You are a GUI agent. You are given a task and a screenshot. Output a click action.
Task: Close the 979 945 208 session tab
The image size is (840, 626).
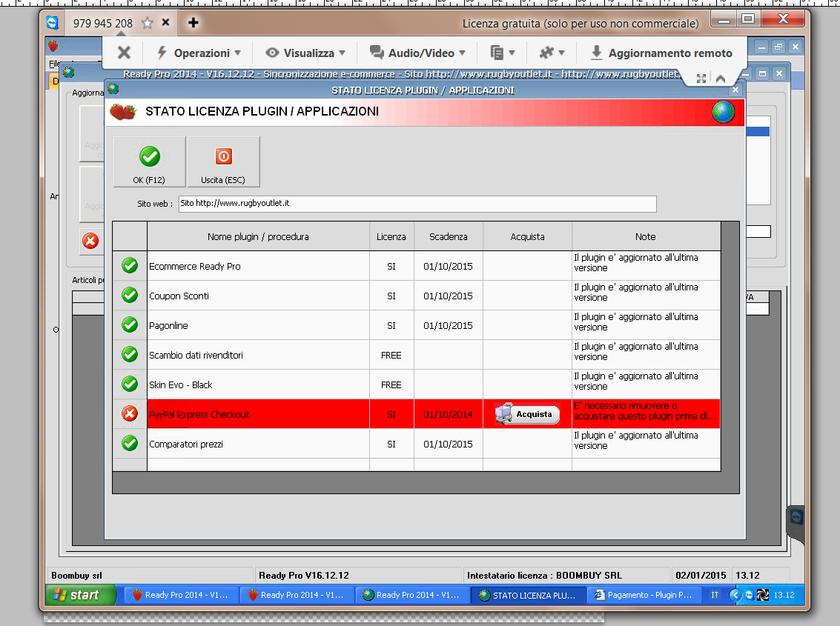[x=165, y=22]
